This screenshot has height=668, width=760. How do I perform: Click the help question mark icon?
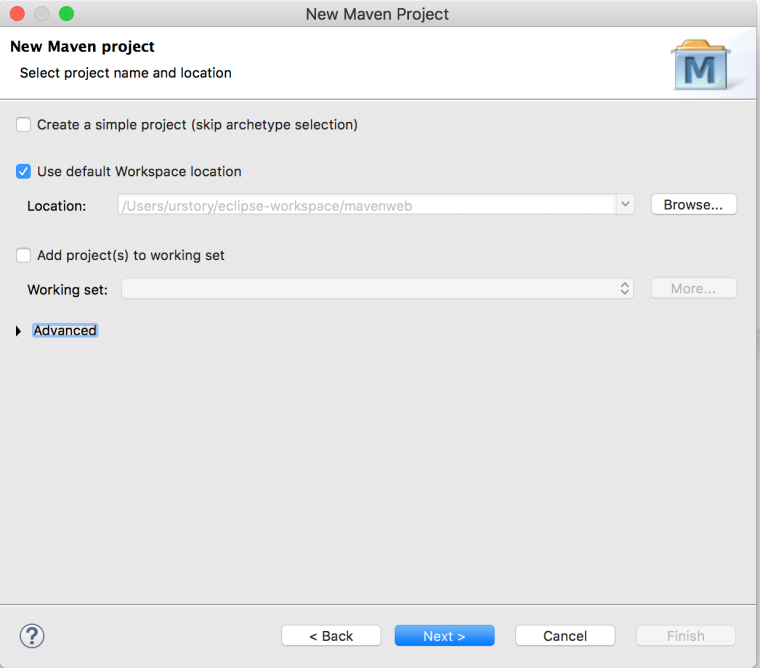[32, 636]
